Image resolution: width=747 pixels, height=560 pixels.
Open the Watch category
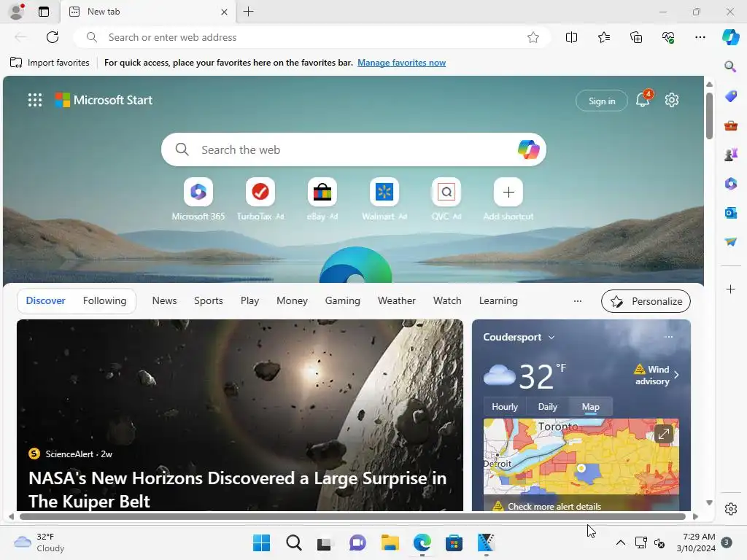coord(447,301)
